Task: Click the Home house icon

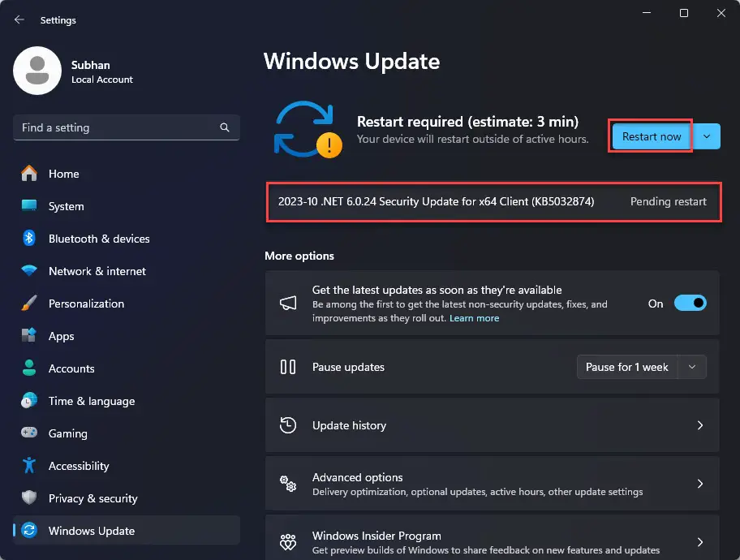Action: coord(29,174)
